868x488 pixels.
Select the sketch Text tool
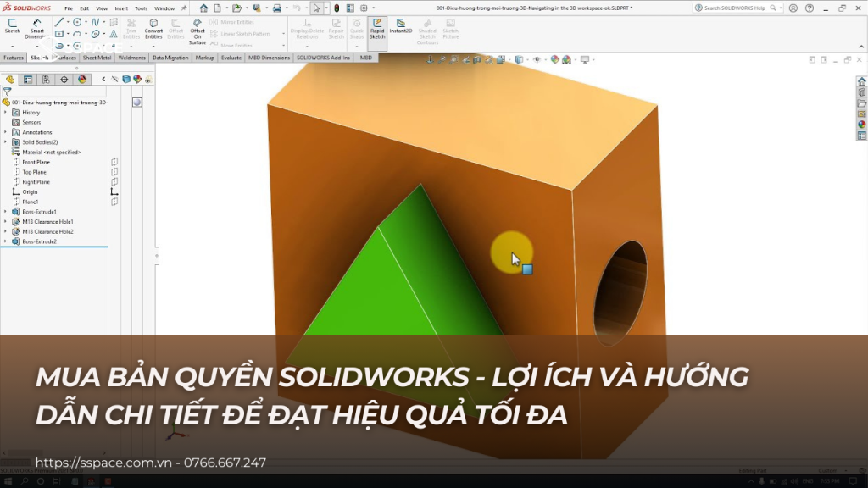(114, 34)
